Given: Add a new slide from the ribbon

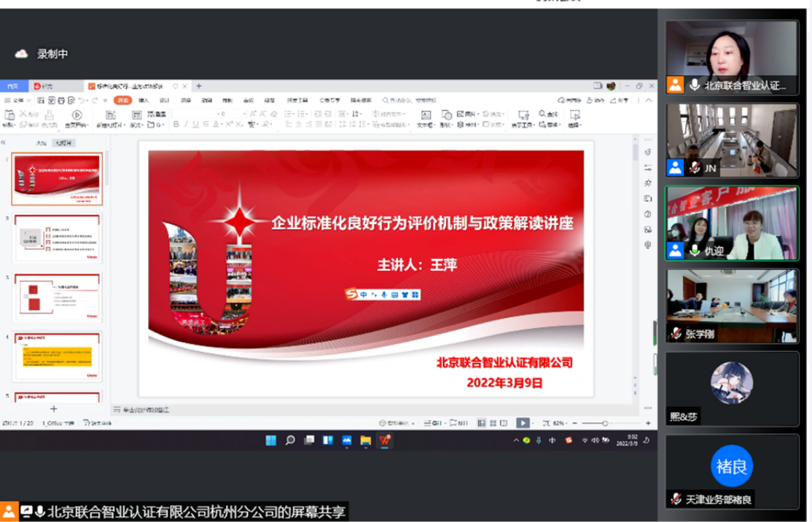Looking at the screenshot, I should [x=110, y=118].
